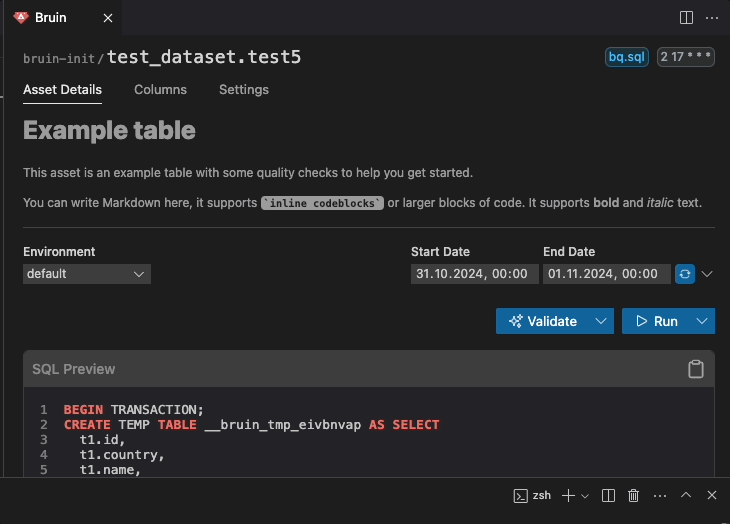Click the BEGIN TRANSACTION line in preview
This screenshot has width=730, height=524.
(x=134, y=410)
